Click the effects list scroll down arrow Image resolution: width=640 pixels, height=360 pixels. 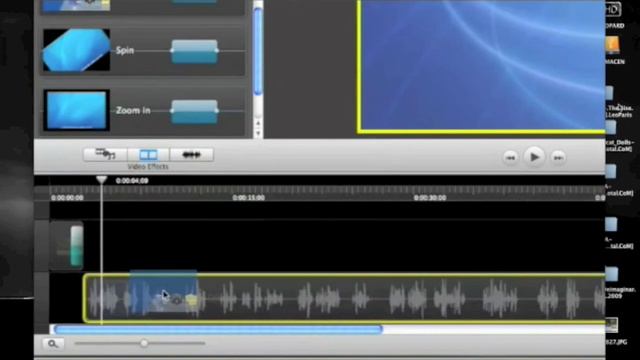(258, 133)
